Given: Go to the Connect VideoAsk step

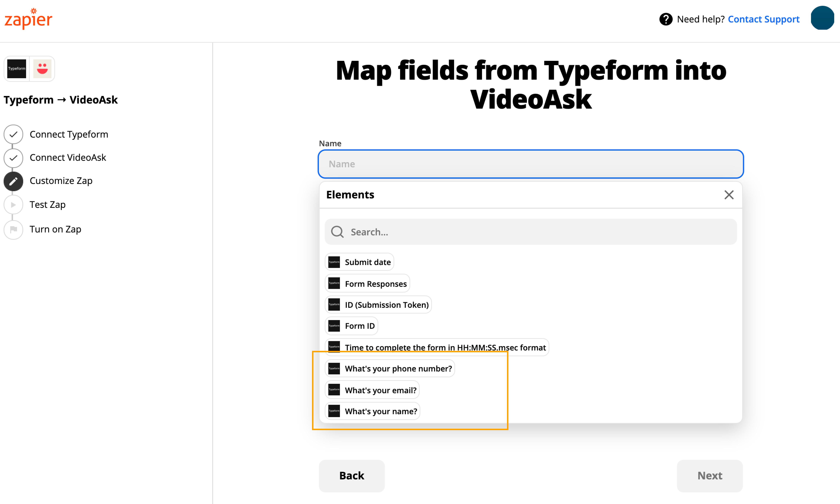Looking at the screenshot, I should (x=68, y=157).
